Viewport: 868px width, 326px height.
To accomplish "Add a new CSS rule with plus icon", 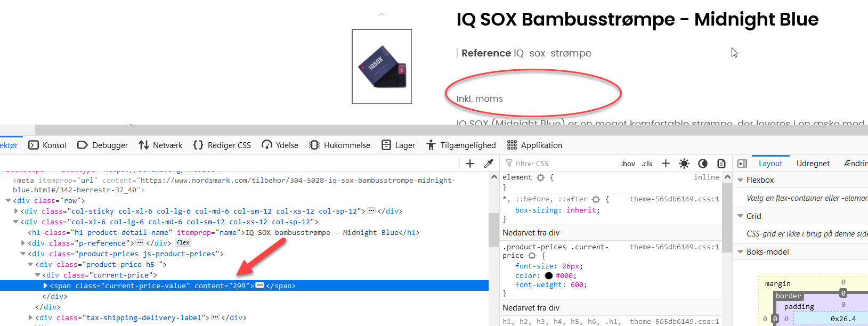I will [666, 164].
